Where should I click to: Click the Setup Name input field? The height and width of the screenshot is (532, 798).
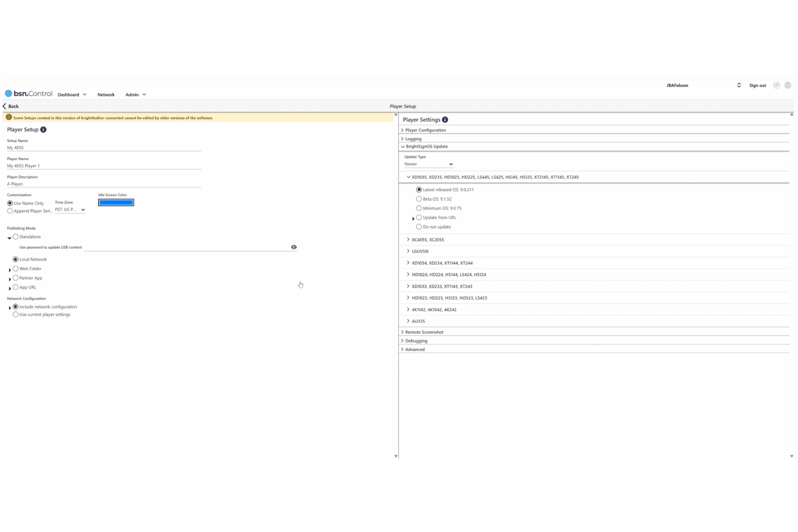pos(104,147)
